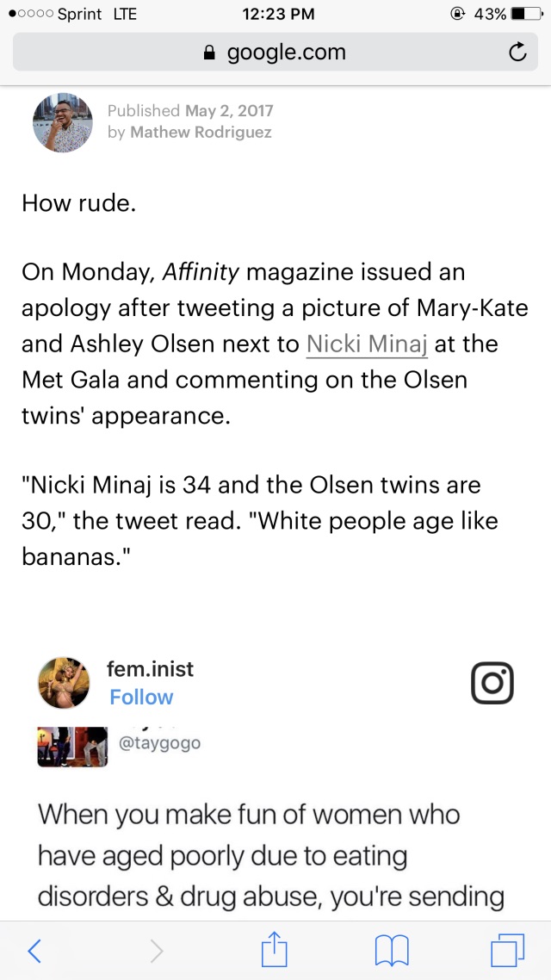Tap the google.com address bar
Image resolution: width=551 pixels, height=980 pixels.
275,53
